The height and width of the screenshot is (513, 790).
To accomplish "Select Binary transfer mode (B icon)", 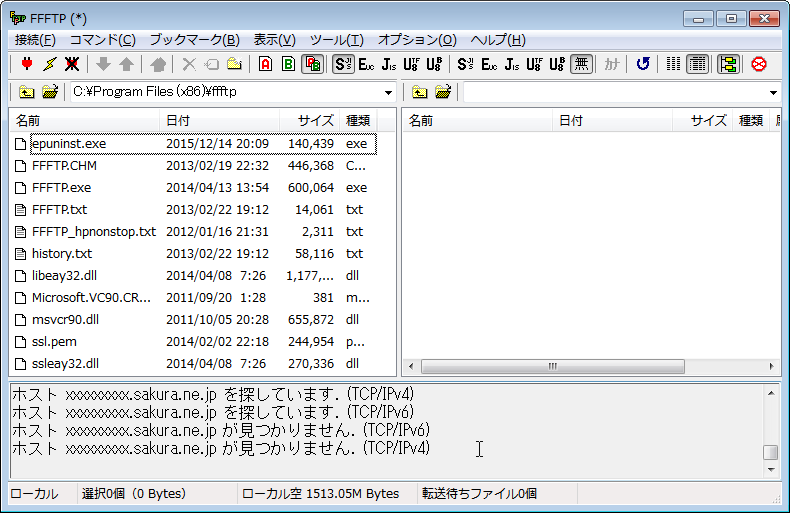I will pyautogui.click(x=289, y=64).
